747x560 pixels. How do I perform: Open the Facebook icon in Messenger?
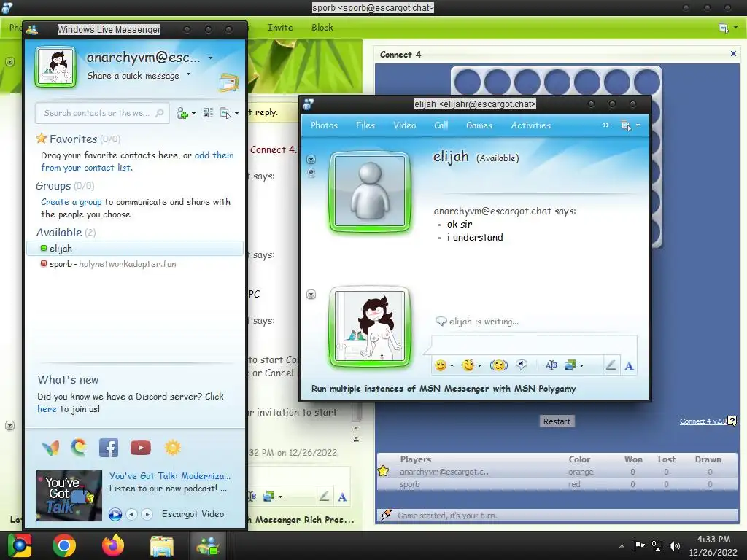click(x=109, y=448)
